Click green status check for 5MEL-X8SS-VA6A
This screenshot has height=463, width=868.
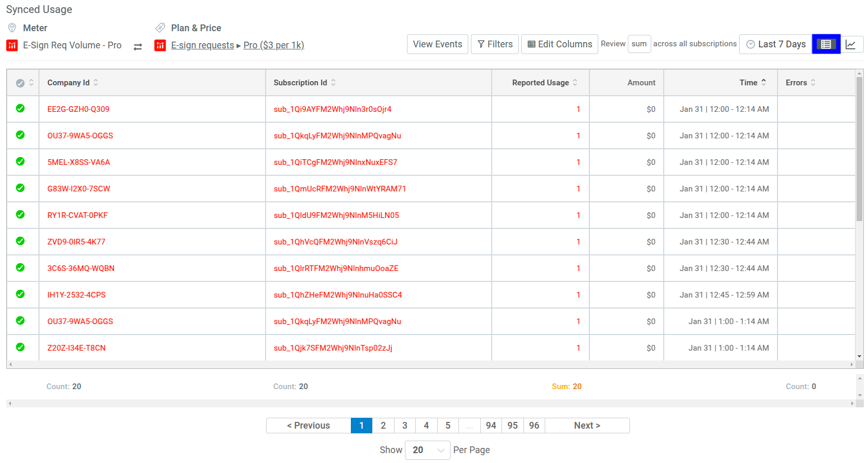tap(20, 161)
